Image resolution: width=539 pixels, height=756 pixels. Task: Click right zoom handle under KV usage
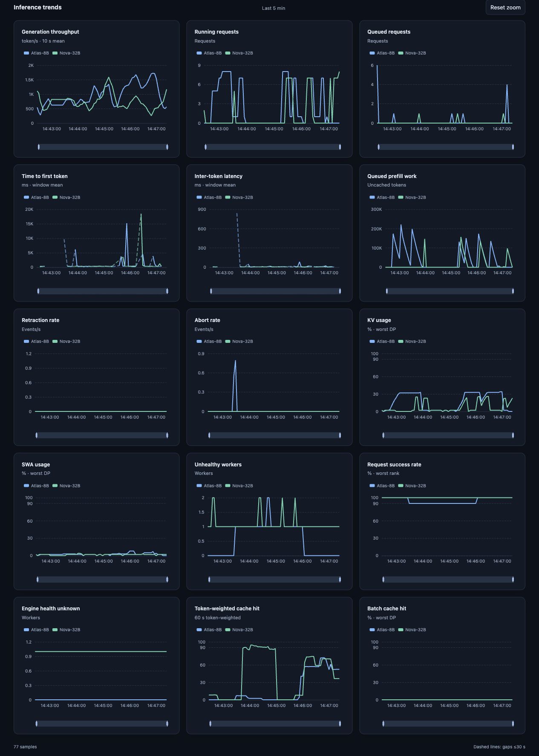513,435
